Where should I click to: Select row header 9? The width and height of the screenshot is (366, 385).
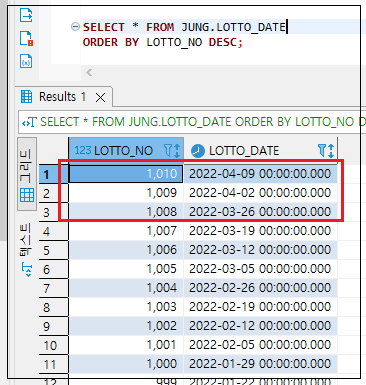pyautogui.click(x=53, y=326)
